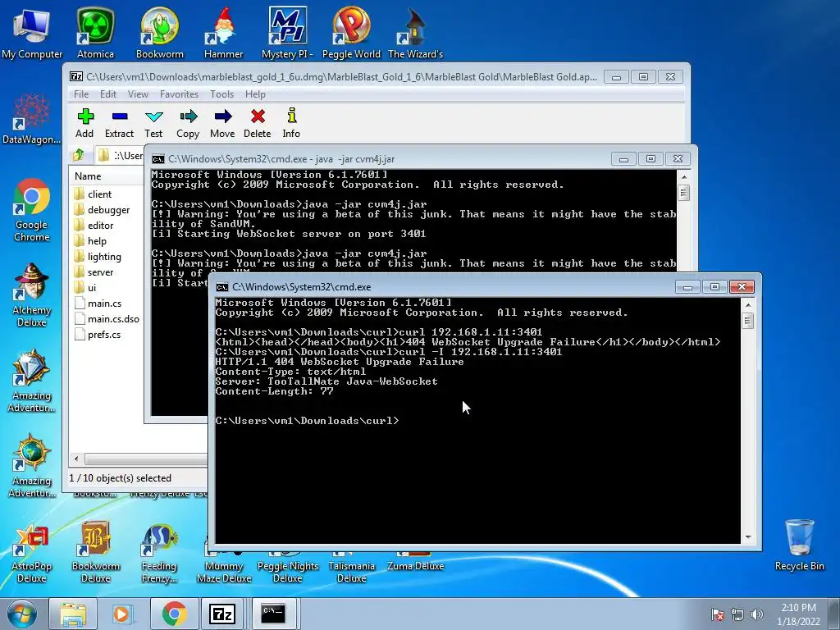Screen dimensions: 840x630
Task: Open the Tools menu in 7-Zip
Action: [x=221, y=94]
